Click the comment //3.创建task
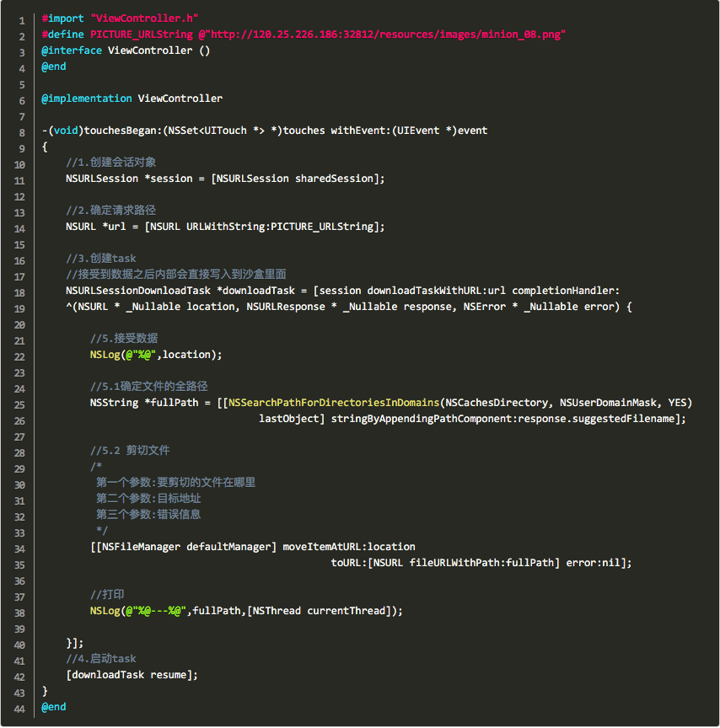Image resolution: width=720 pixels, height=728 pixels. click(x=101, y=259)
